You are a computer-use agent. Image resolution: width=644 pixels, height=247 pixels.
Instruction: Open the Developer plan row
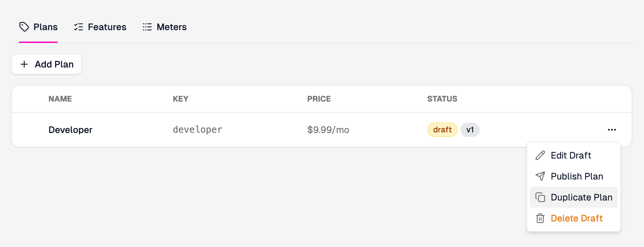tap(70, 129)
